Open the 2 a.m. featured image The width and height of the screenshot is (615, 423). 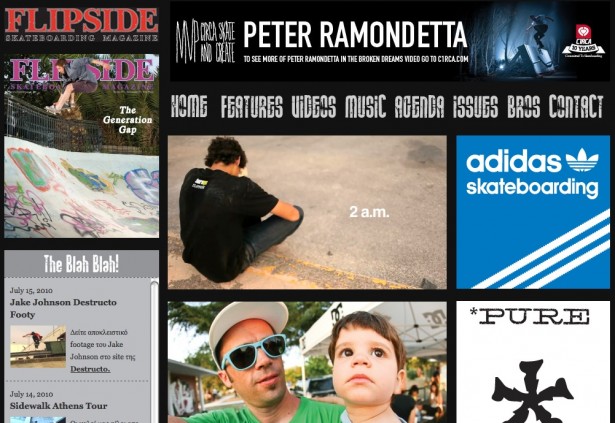coord(307,212)
